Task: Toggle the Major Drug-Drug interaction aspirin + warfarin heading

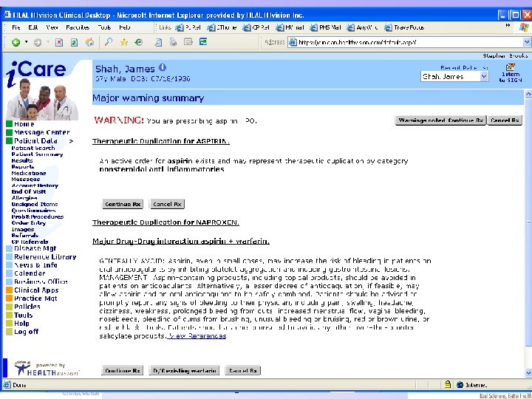Action: click(x=181, y=241)
